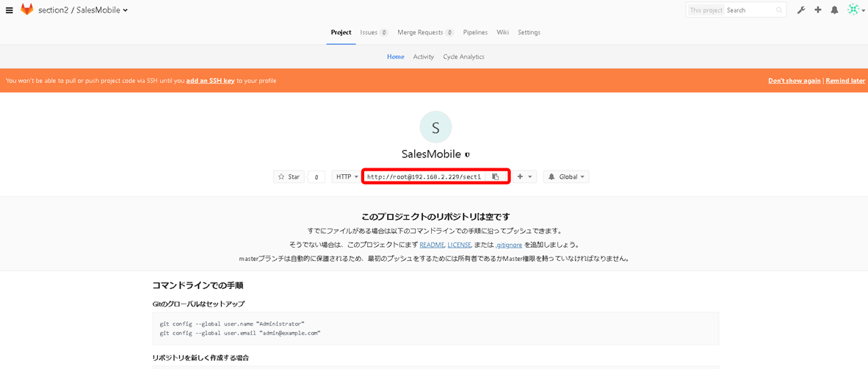The width and height of the screenshot is (868, 369).
Task: Follow the add an SSH key link
Action: (x=210, y=81)
